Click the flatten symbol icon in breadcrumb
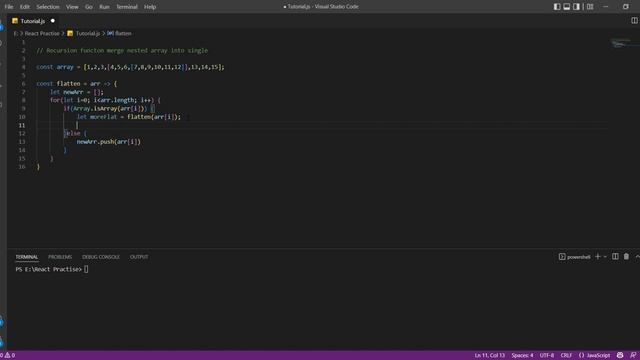Viewport: 640px width, 360px height. pyautogui.click(x=110, y=33)
